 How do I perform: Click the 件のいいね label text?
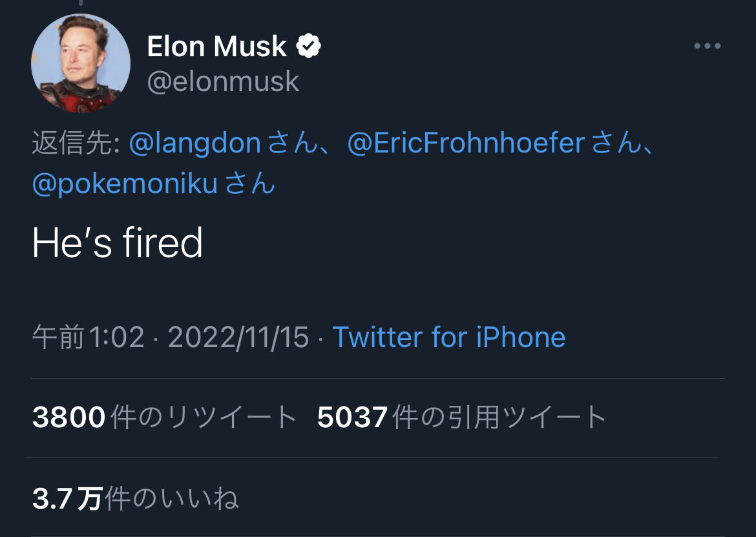pos(172,499)
